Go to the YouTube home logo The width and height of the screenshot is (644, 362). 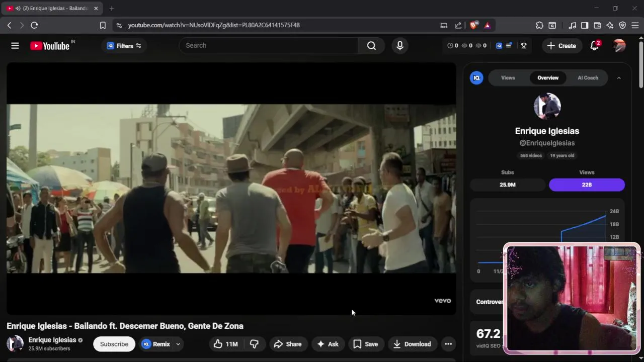tap(49, 46)
